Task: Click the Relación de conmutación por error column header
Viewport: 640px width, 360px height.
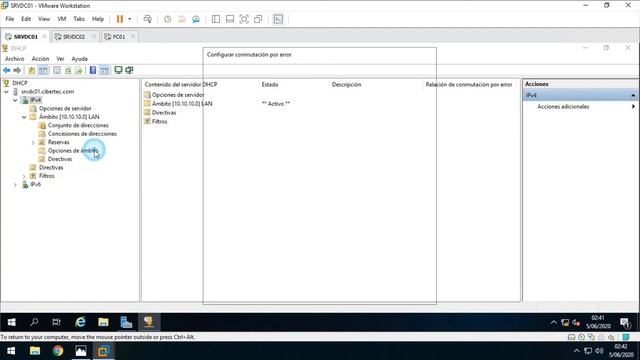Action: pyautogui.click(x=469, y=84)
